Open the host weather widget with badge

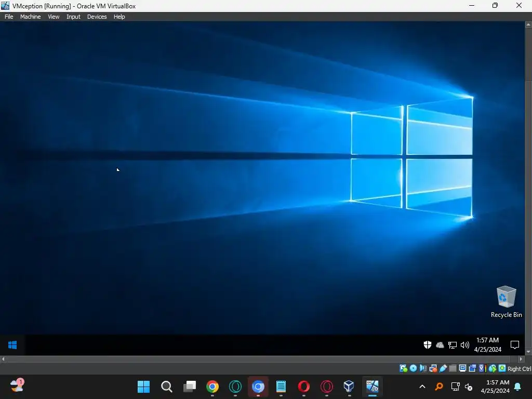pos(17,386)
